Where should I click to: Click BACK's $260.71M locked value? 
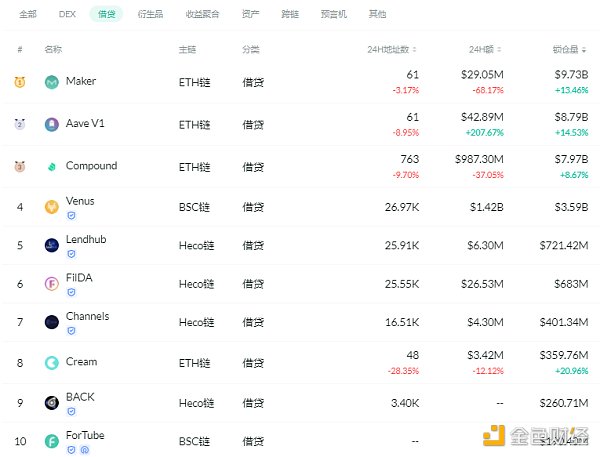[x=564, y=403]
